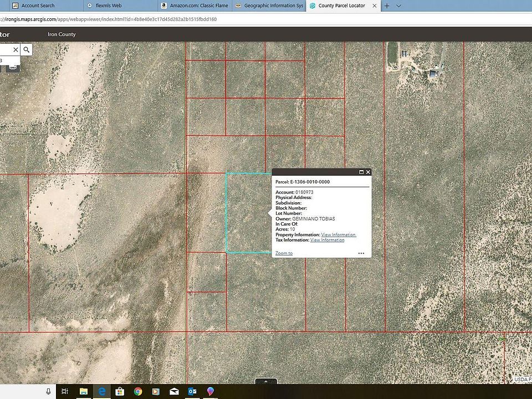Launch Outlook from the taskbar
Viewport: 532px width, 399px height.
tap(192, 392)
